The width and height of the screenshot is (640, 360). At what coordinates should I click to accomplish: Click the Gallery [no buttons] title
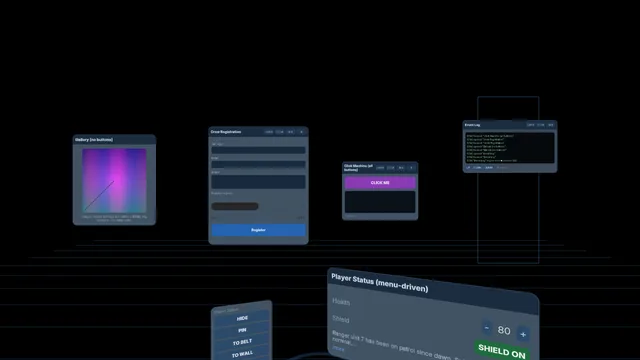94,140
